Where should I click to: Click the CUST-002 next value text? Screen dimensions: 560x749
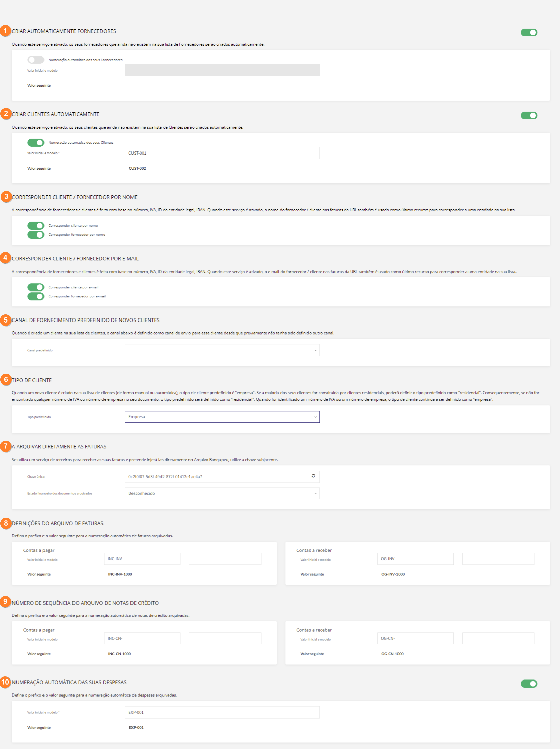[137, 168]
